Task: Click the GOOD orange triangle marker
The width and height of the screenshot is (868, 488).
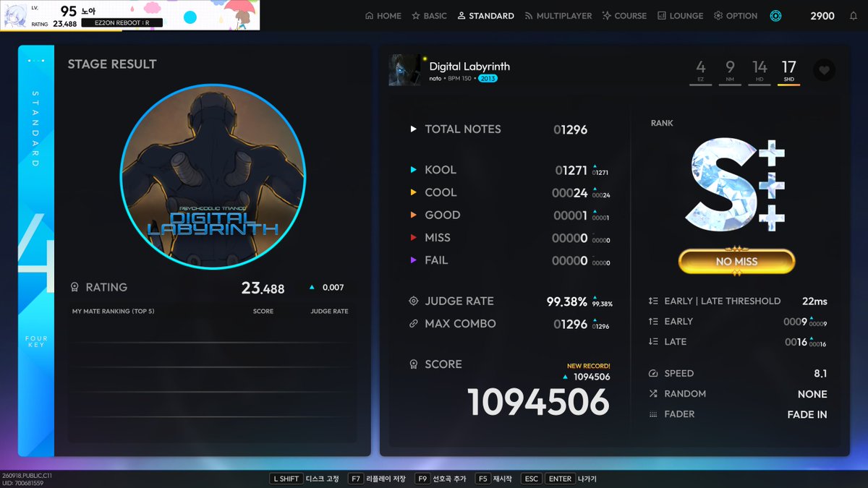Action: click(413, 215)
